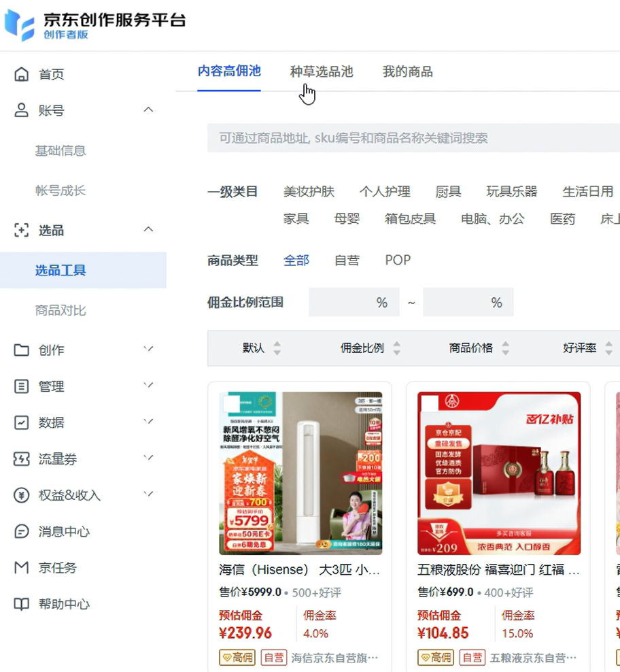Open 首页 via its home icon
This screenshot has width=620, height=672.
click(22, 74)
